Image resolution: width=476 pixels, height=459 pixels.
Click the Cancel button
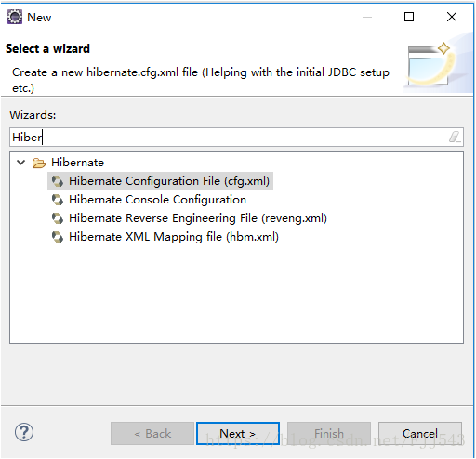(x=420, y=434)
